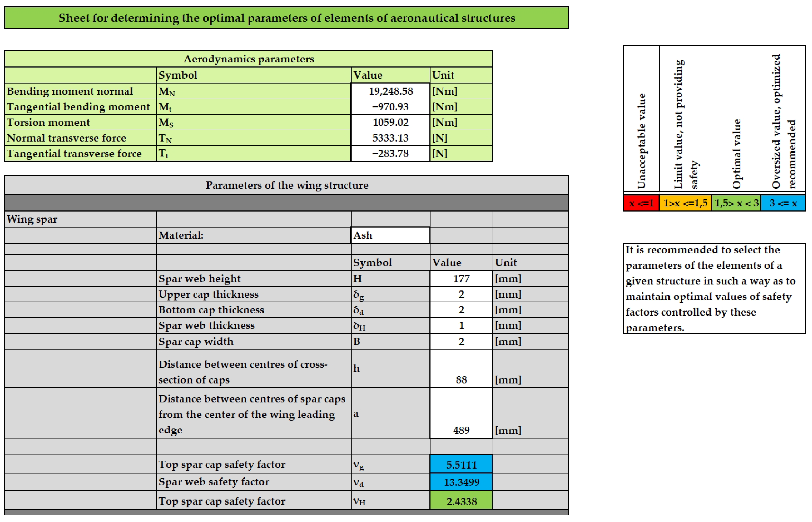The width and height of the screenshot is (812, 522).
Task: Select the Spar web height value 177
Action: click(x=461, y=279)
